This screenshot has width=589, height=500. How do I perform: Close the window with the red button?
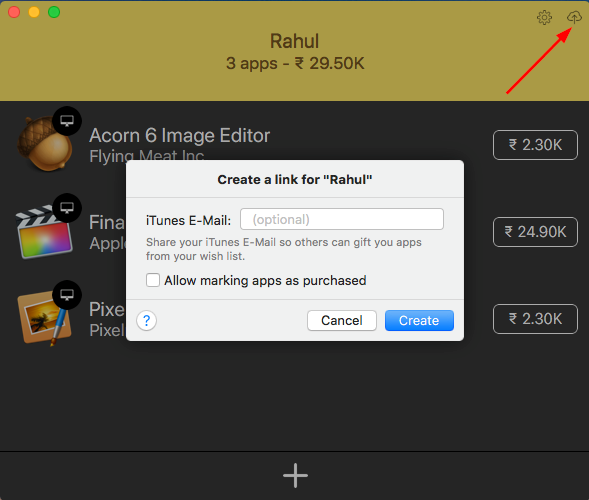[x=14, y=12]
